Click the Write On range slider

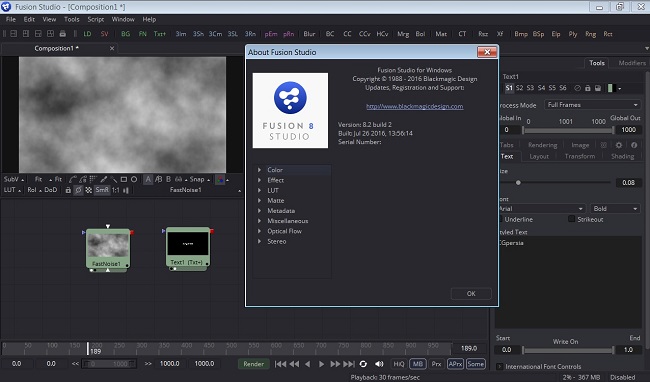tap(568, 350)
